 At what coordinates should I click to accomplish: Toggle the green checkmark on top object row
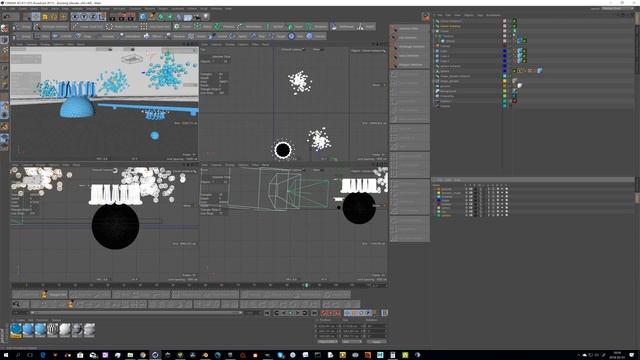514,21
